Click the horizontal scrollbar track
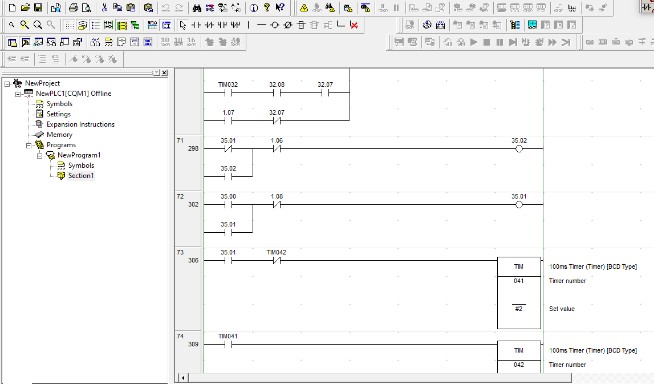654x384 pixels. click(x=379, y=378)
